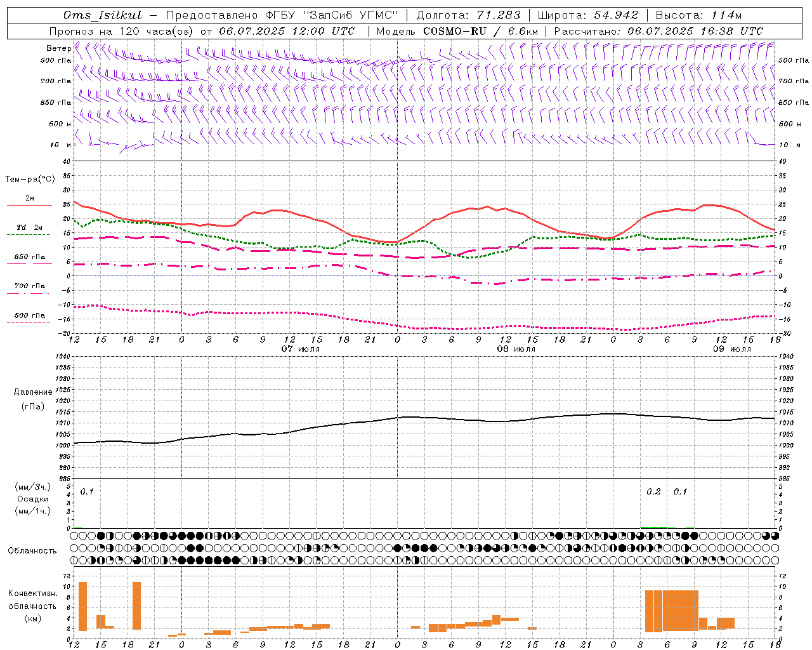Select the model name COSMO-RU / 6.6км
812x650 pixels.
pyautogui.click(x=481, y=31)
